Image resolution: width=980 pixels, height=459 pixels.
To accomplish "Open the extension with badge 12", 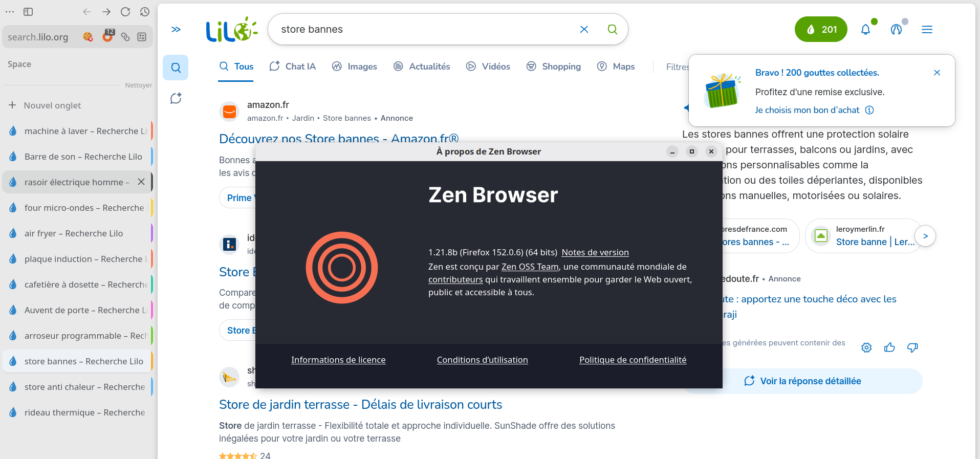I will (x=107, y=36).
